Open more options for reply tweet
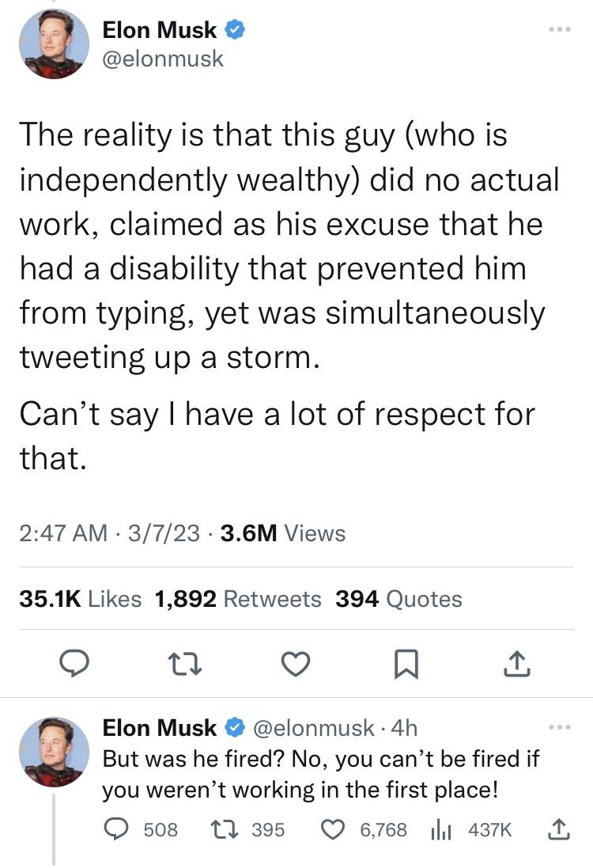The height and width of the screenshot is (868, 593). [559, 725]
